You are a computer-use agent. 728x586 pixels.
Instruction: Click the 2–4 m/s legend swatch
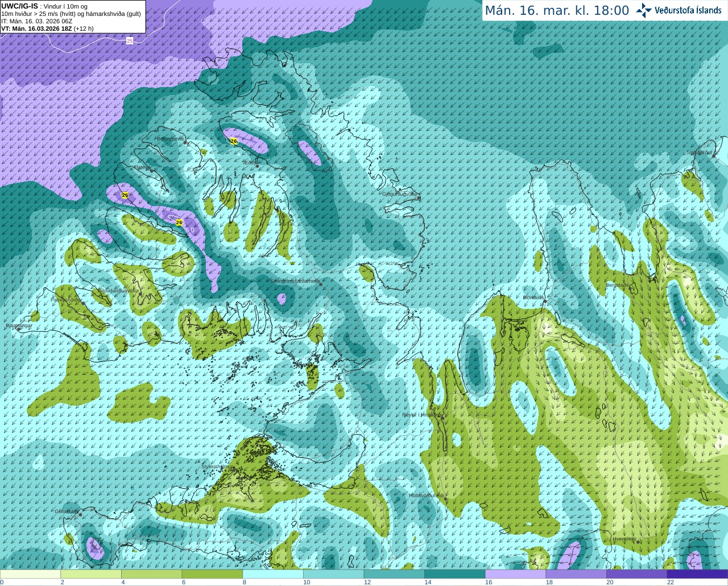91,574
